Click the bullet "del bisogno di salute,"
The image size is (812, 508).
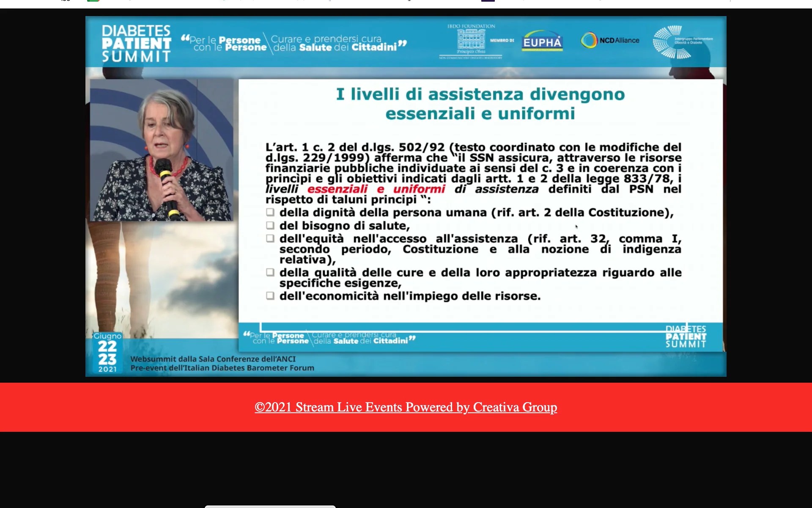tap(345, 226)
